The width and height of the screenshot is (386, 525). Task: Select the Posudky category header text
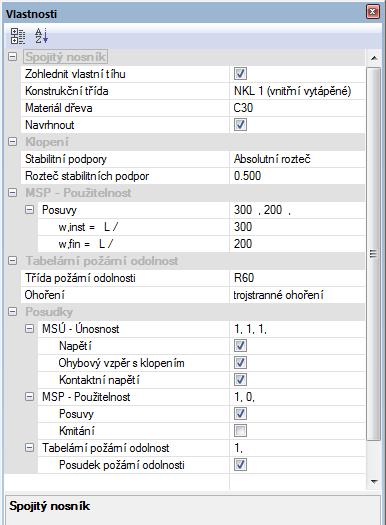click(49, 312)
